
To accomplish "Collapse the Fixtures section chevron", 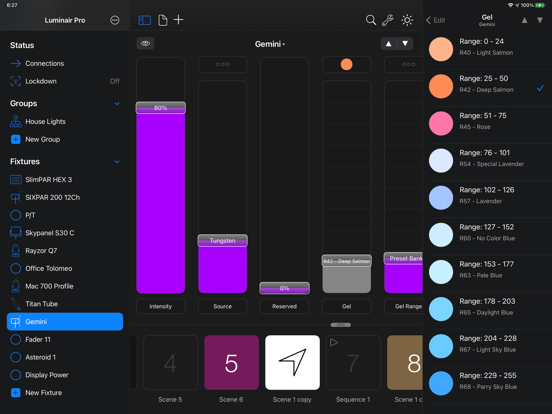I will [x=117, y=162].
